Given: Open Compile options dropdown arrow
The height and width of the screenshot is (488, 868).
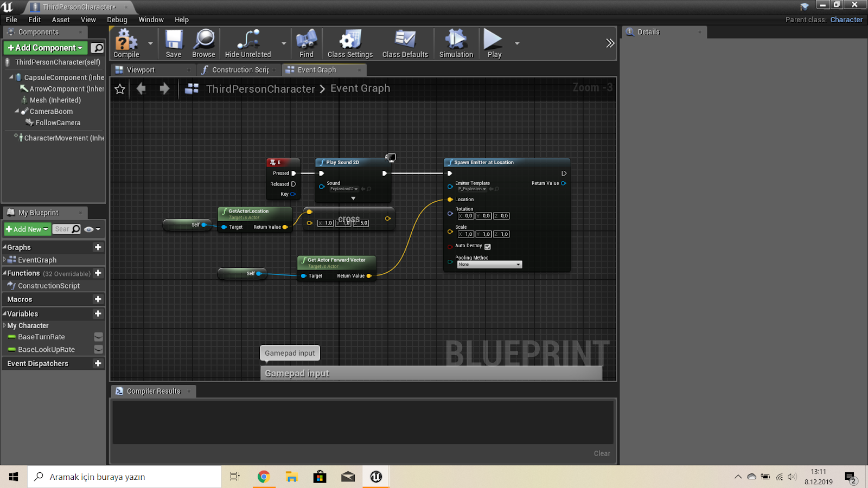Looking at the screenshot, I should [x=150, y=43].
